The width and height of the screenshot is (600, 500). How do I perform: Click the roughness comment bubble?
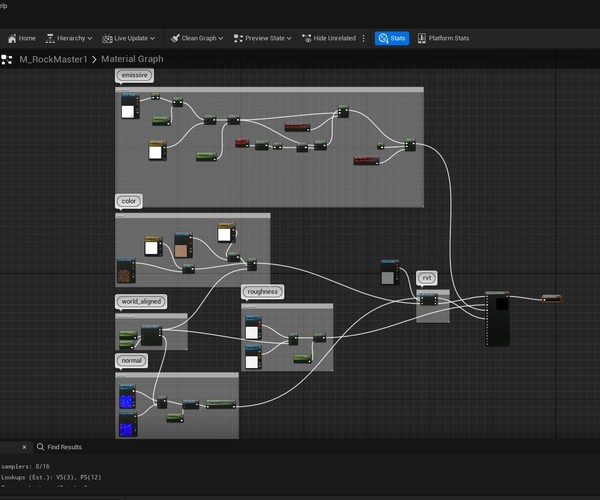pyautogui.click(x=262, y=292)
